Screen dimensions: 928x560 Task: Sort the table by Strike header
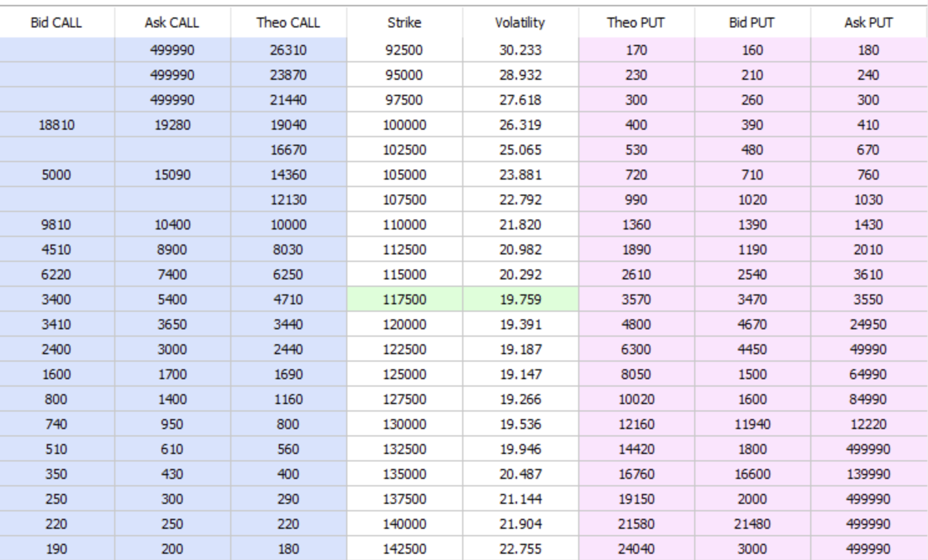[404, 23]
